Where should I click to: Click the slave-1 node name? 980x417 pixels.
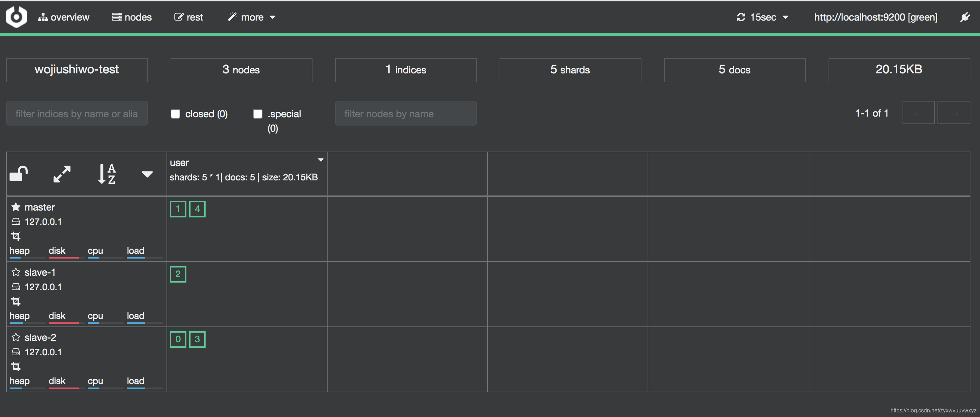pyautogui.click(x=40, y=272)
